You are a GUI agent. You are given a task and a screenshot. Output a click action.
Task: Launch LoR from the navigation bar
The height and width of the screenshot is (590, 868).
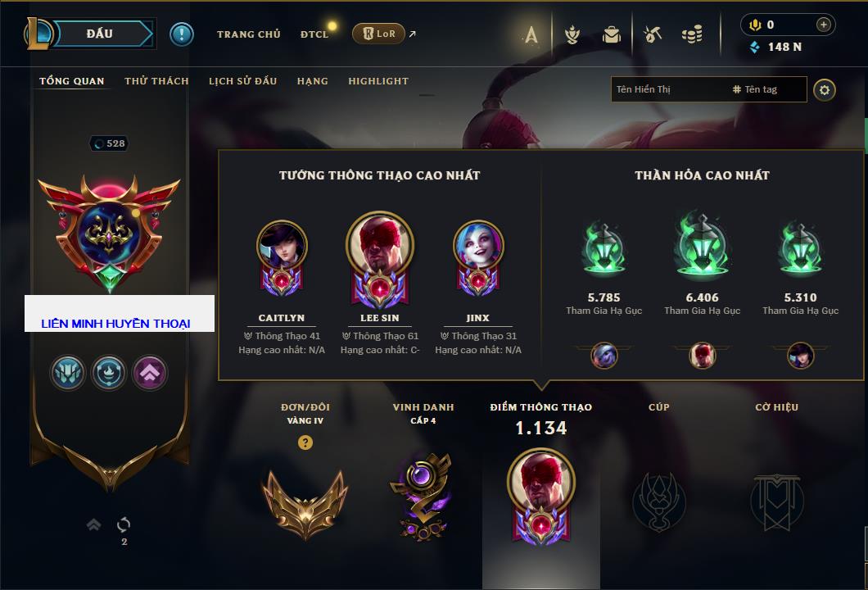[x=378, y=34]
